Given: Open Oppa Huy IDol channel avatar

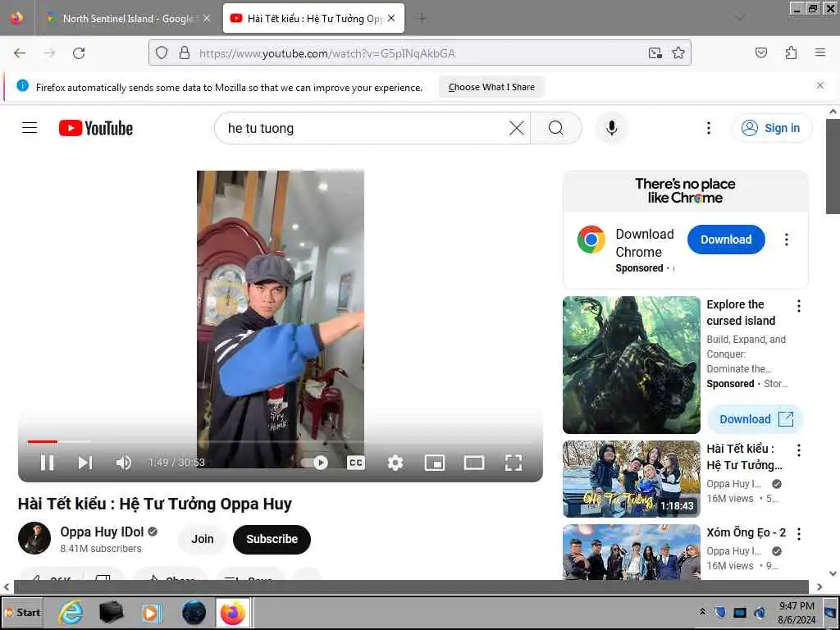Looking at the screenshot, I should [34, 538].
